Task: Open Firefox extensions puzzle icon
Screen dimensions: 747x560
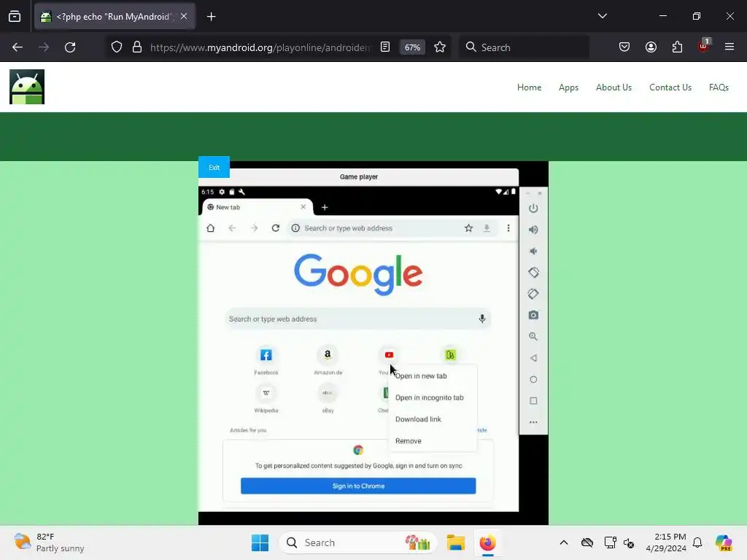Action: 677,47
